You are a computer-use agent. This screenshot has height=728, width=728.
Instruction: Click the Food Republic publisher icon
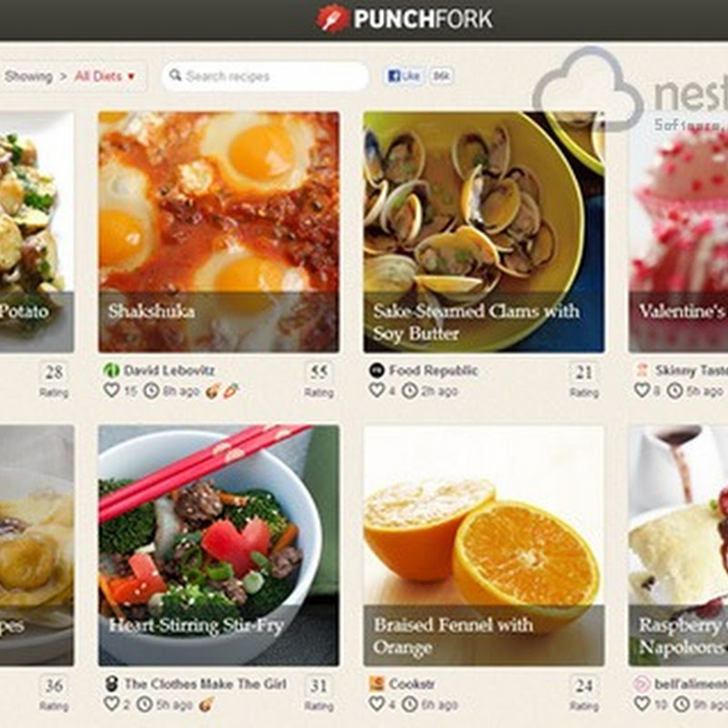point(377,370)
